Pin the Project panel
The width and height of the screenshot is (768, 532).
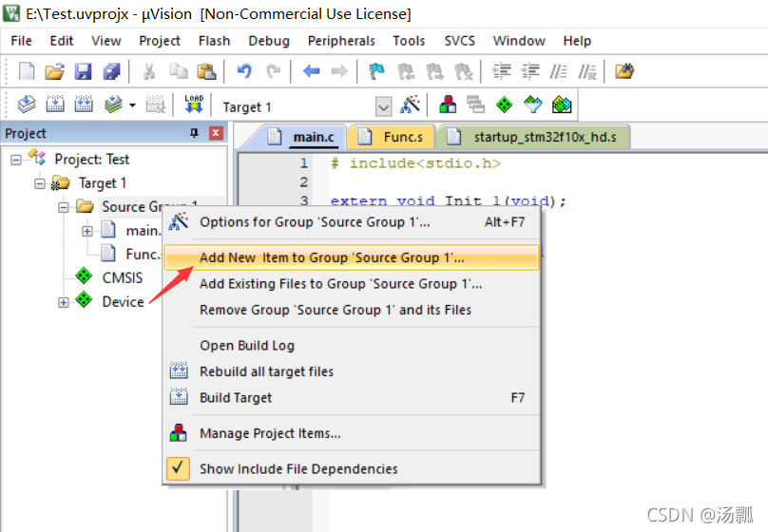(x=195, y=133)
